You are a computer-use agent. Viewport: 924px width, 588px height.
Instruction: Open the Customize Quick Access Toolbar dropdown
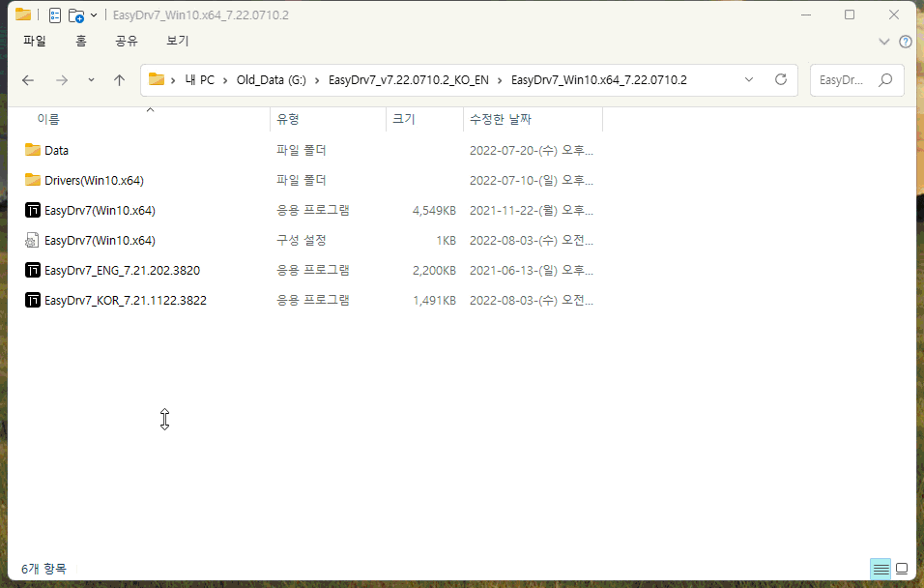click(x=94, y=15)
